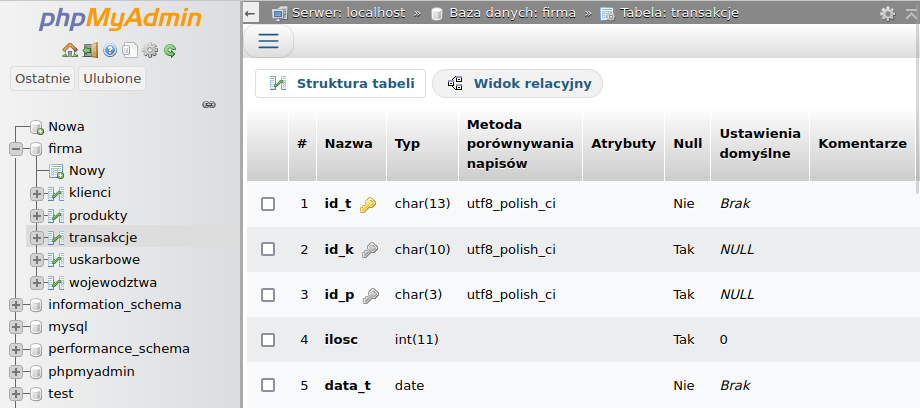Screen dimensions: 920x408
Task: Click the produkty table icon in tree
Action: pos(56,215)
